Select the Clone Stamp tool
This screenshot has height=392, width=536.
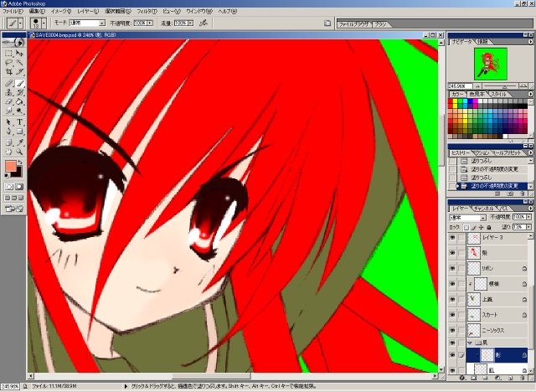(8, 93)
